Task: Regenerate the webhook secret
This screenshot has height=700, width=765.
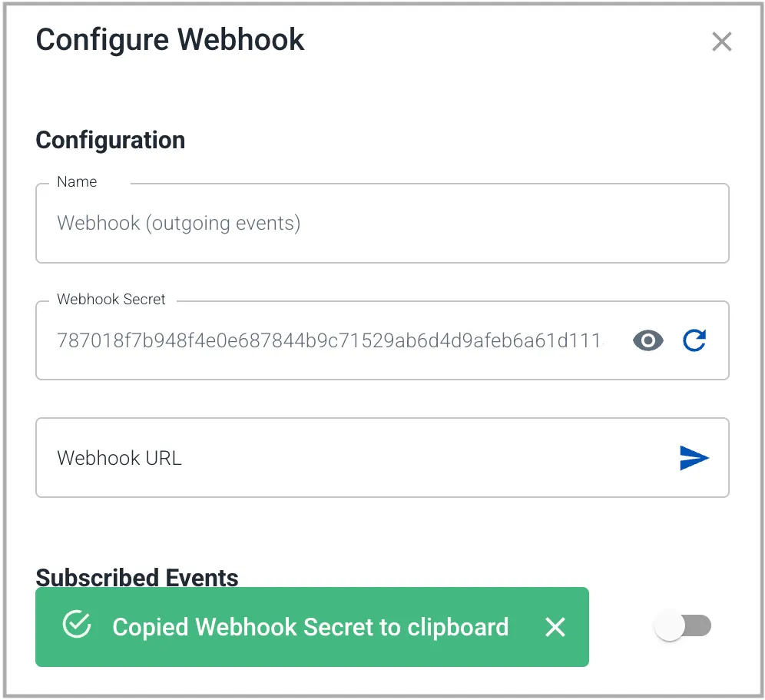Action: 694,340
